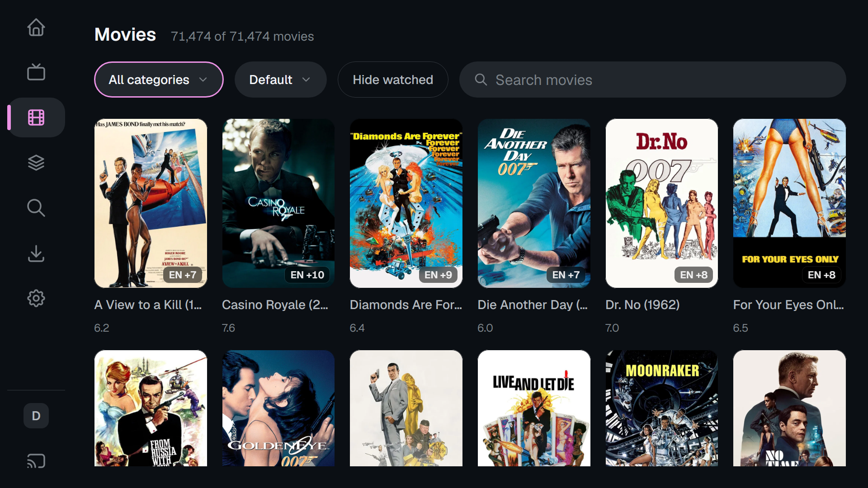Viewport: 868px width, 488px height.
Task: Open the Downloads sidebar icon
Action: click(x=36, y=253)
